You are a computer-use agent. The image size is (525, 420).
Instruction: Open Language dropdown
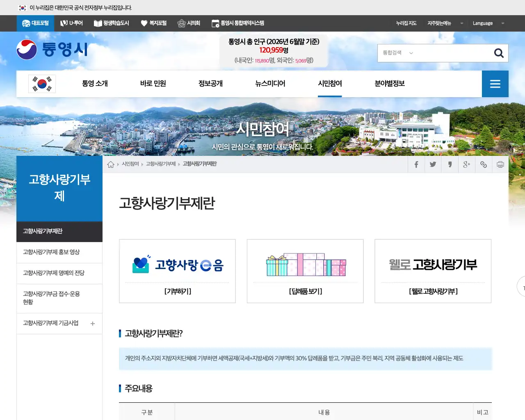[488, 23]
